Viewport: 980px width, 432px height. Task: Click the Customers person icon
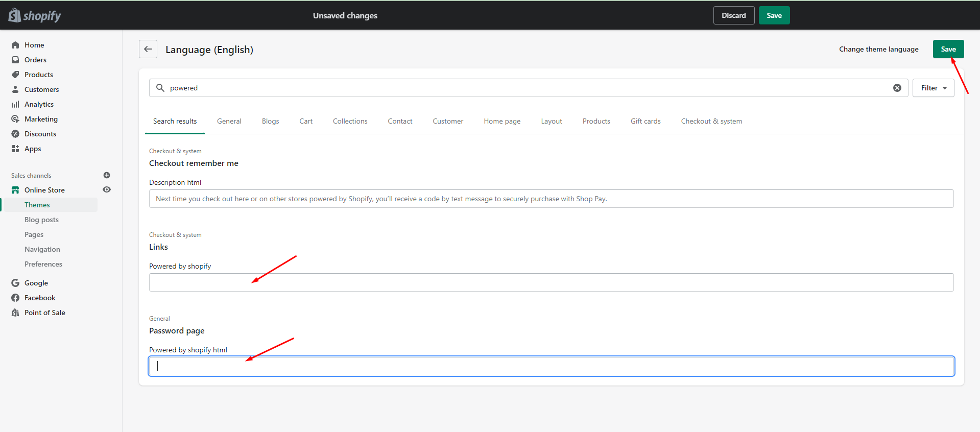(15, 89)
